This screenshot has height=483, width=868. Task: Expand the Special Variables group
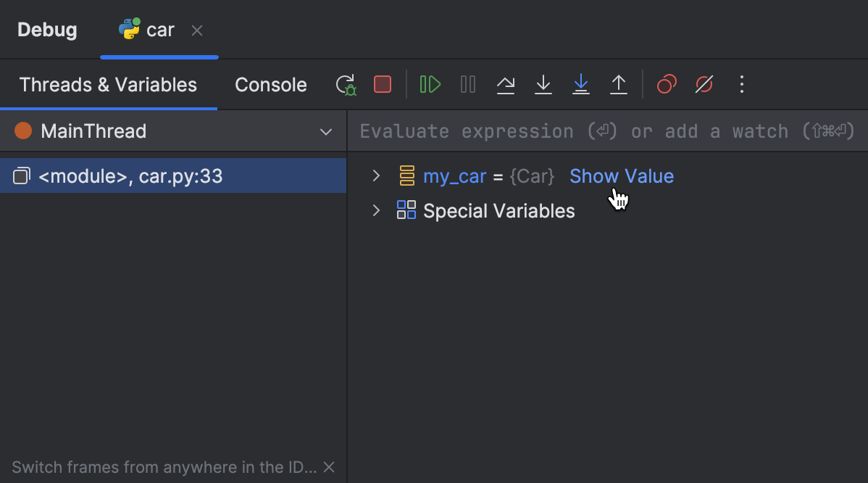pyautogui.click(x=376, y=210)
